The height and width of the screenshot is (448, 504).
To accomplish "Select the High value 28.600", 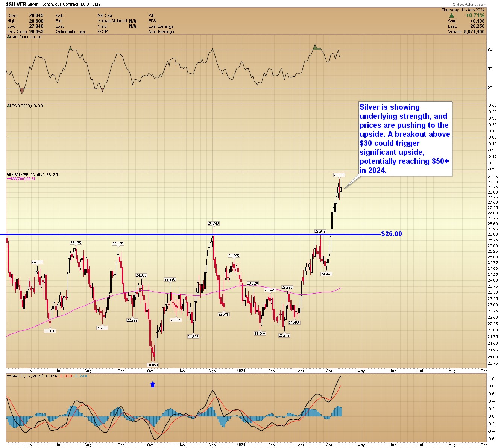I will [36, 21].
